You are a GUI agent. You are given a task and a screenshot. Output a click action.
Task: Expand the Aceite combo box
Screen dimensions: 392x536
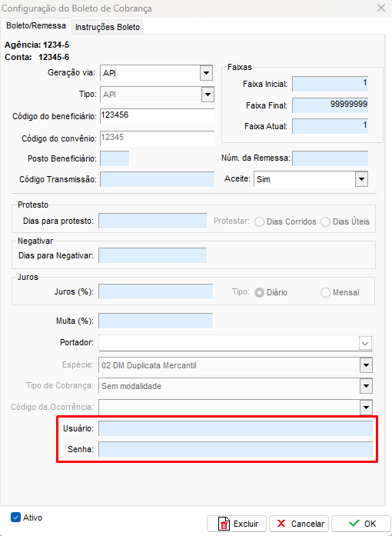point(361,179)
